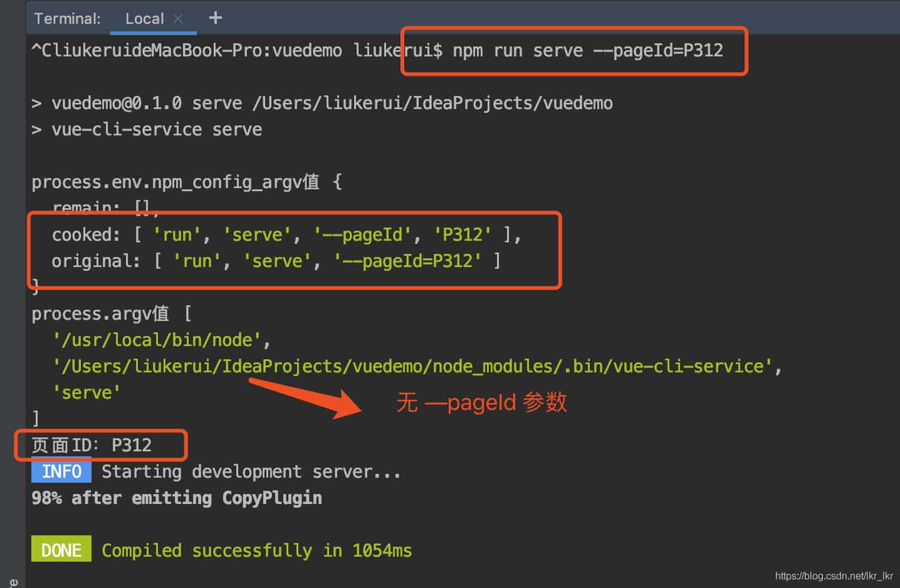Open the /Users/liukerui/IdeaProjects/vuedemo path in the vuedemo@0.1.0 line
900x588 pixels.
pyautogui.click(x=432, y=103)
